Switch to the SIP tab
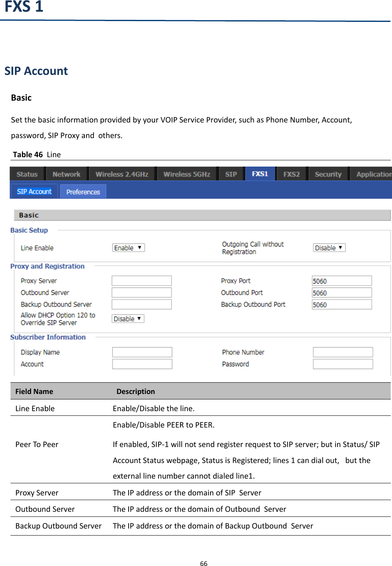392x566 pixels. [x=231, y=174]
